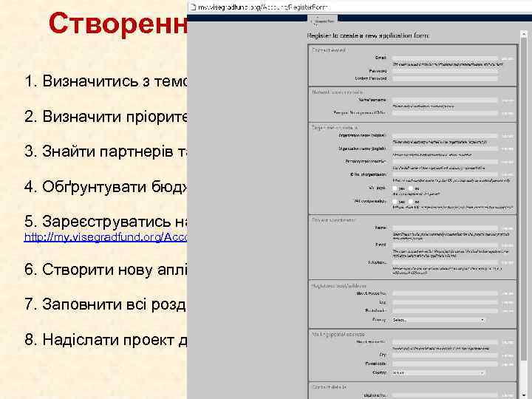The image size is (532, 399).
Task: Click slide item '6. Створити нову аплі'
Action: pos(106,270)
